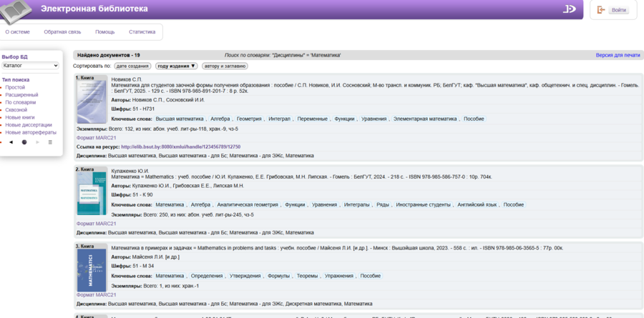
Task: Click keyword Высшая математика in book 1
Action: (x=180, y=119)
